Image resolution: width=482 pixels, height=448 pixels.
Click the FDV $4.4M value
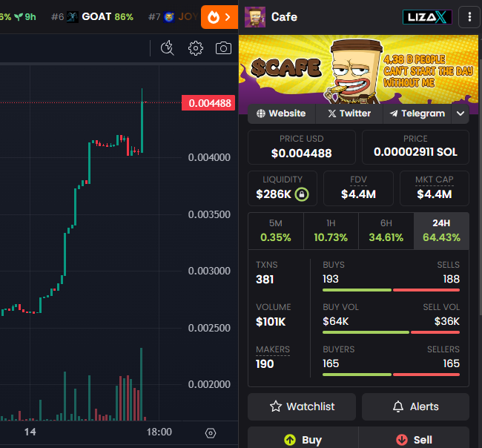pos(358,194)
